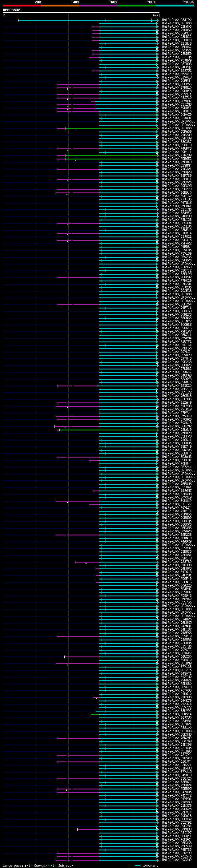Click hit label UniRef100_B9R238
This screenshot has width=197, height=868.
(176, 535)
